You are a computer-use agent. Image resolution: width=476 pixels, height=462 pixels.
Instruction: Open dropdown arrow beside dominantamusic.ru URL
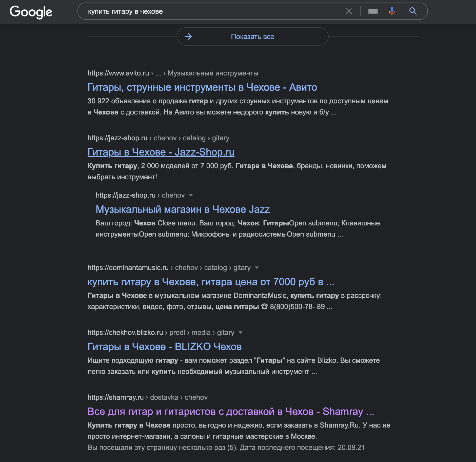[257, 268]
